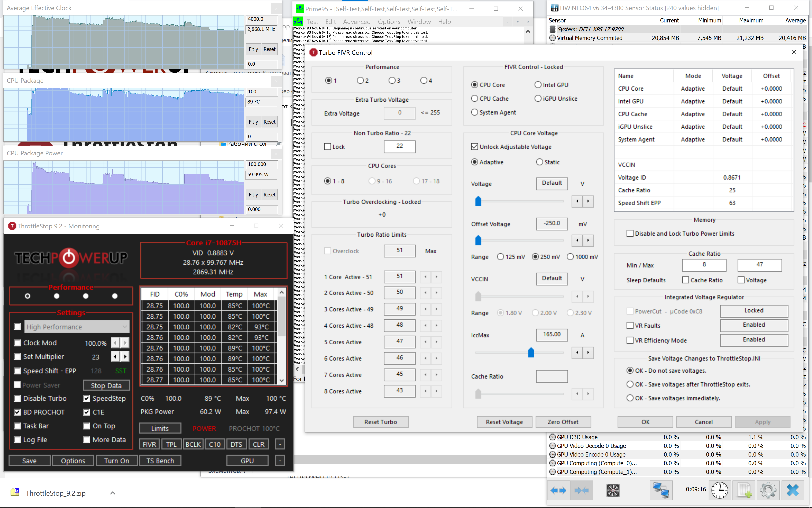The image size is (812, 508).
Task: Click the ThrottleStop_9.2.zip download file icon
Action: pos(15,492)
